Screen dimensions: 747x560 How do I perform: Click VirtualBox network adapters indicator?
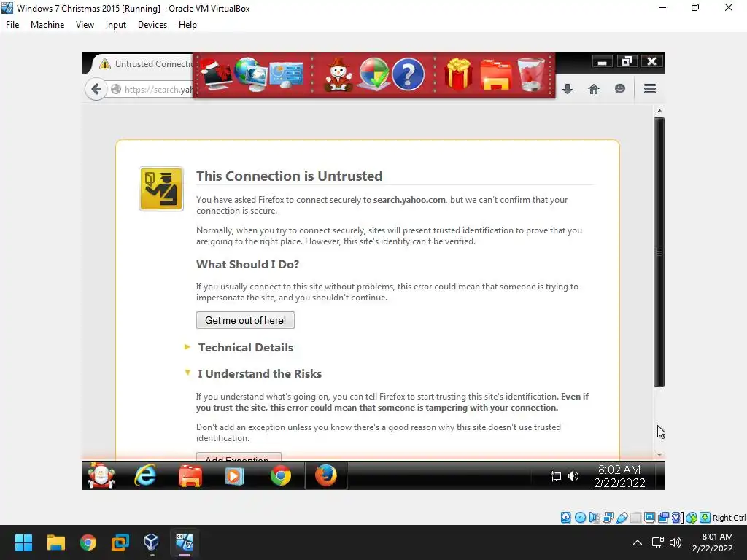pos(608,518)
